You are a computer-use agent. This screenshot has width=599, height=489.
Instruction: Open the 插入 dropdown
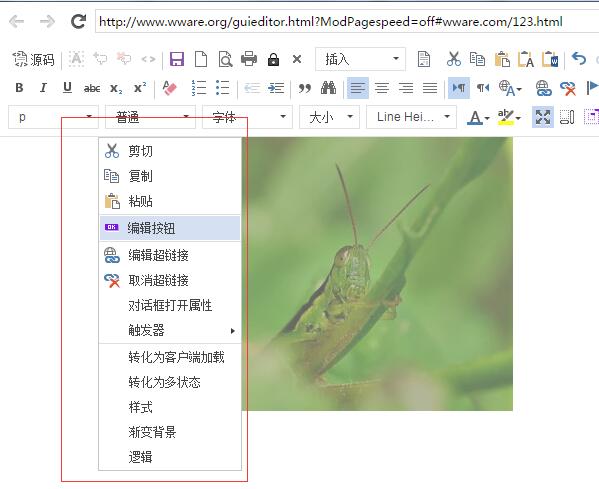point(360,59)
